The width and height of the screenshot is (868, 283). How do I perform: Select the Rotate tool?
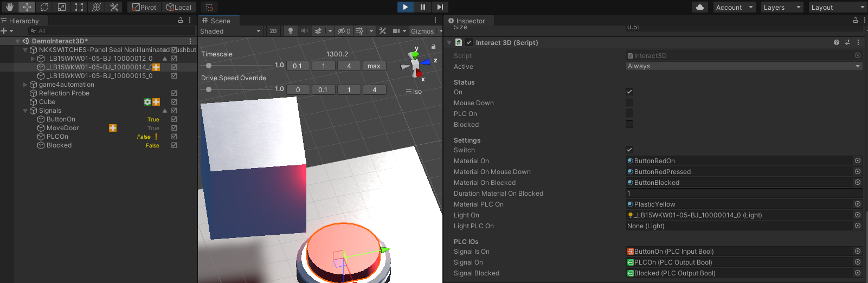44,7
